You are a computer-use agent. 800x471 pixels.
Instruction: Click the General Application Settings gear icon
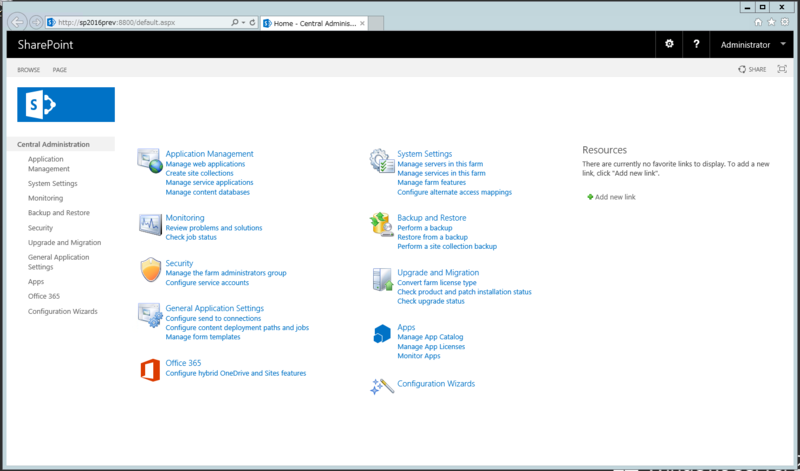150,315
